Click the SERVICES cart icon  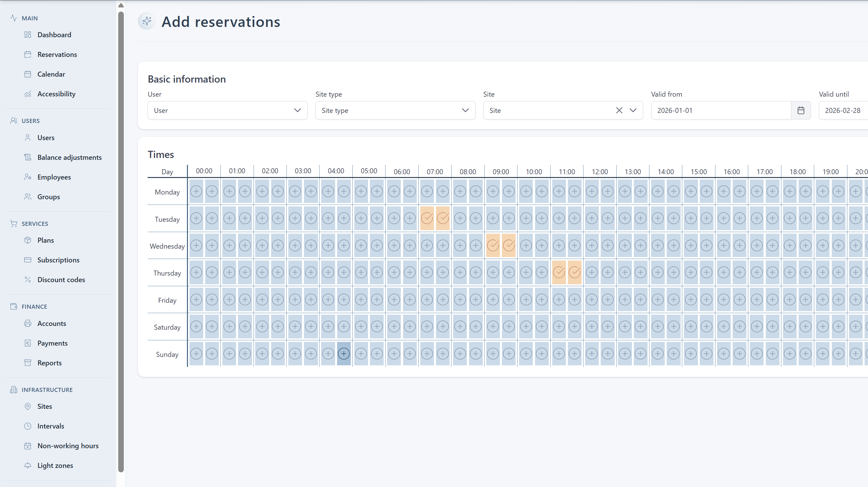(13, 224)
